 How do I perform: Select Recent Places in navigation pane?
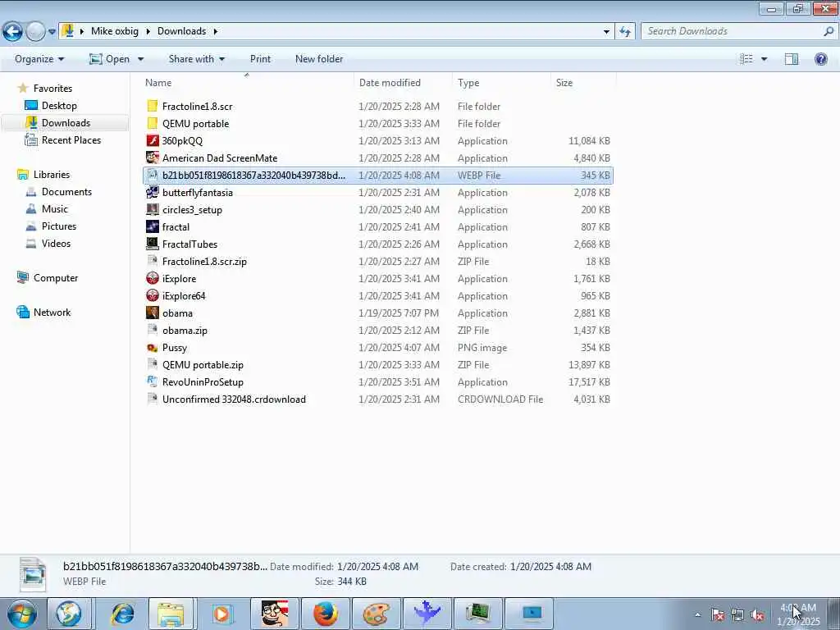pyautogui.click(x=71, y=139)
